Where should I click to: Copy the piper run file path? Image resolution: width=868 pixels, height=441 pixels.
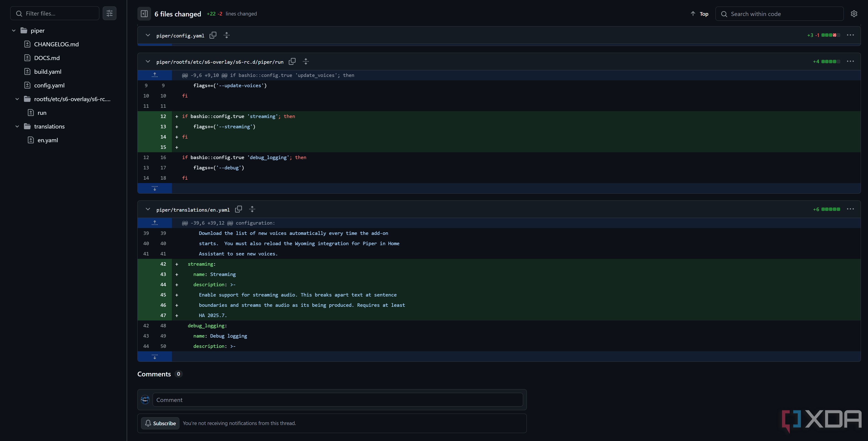pos(292,61)
